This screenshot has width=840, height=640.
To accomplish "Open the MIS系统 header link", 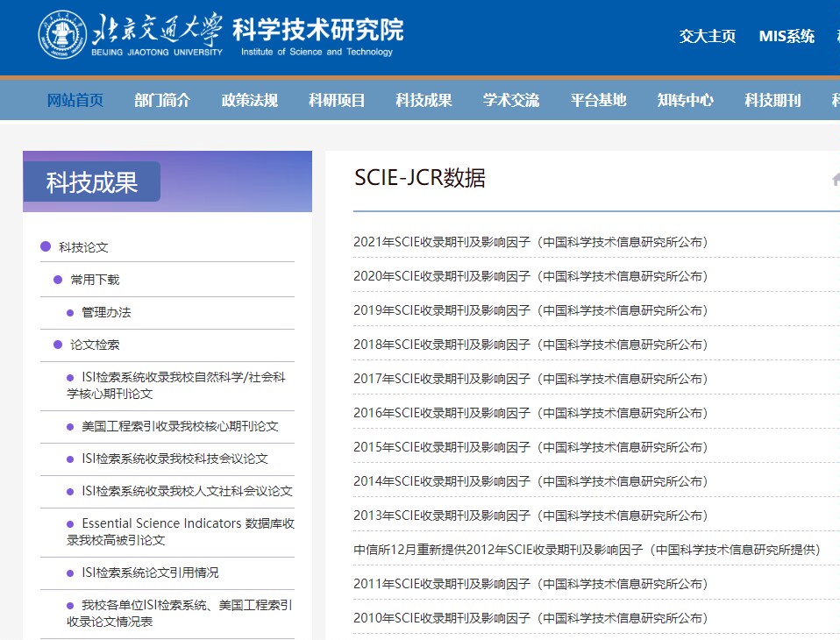I will [787, 36].
